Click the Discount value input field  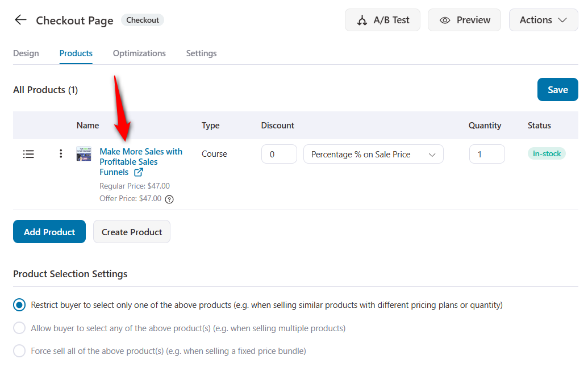tap(279, 155)
